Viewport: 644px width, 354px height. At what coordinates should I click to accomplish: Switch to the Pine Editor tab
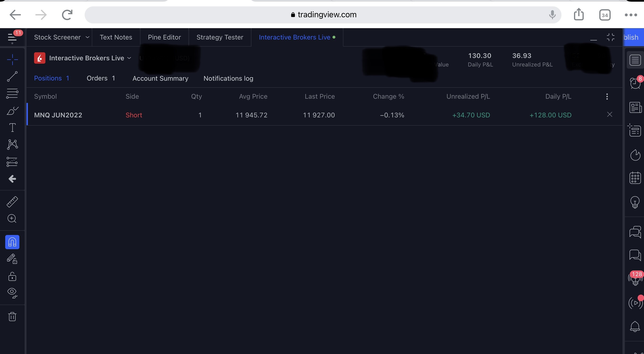164,37
